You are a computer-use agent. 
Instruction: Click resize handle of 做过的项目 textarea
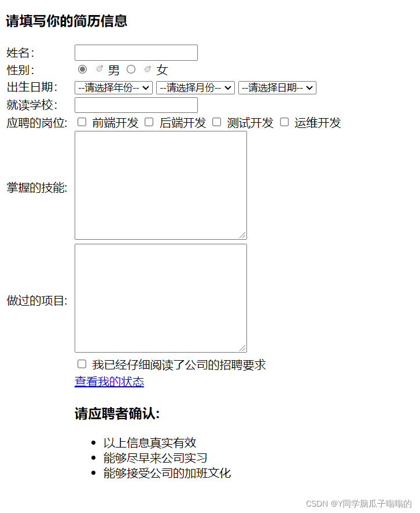coord(242,348)
